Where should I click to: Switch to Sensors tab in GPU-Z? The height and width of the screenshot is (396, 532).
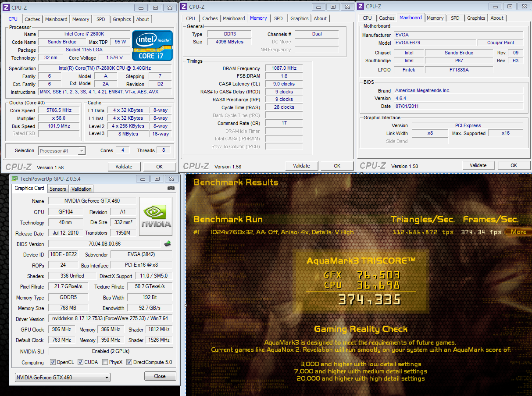(57, 189)
